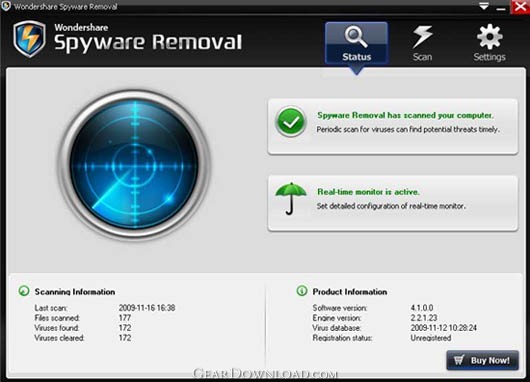This screenshot has height=382, width=530.
Task: Click the Buy Now! button
Action: tap(482, 360)
